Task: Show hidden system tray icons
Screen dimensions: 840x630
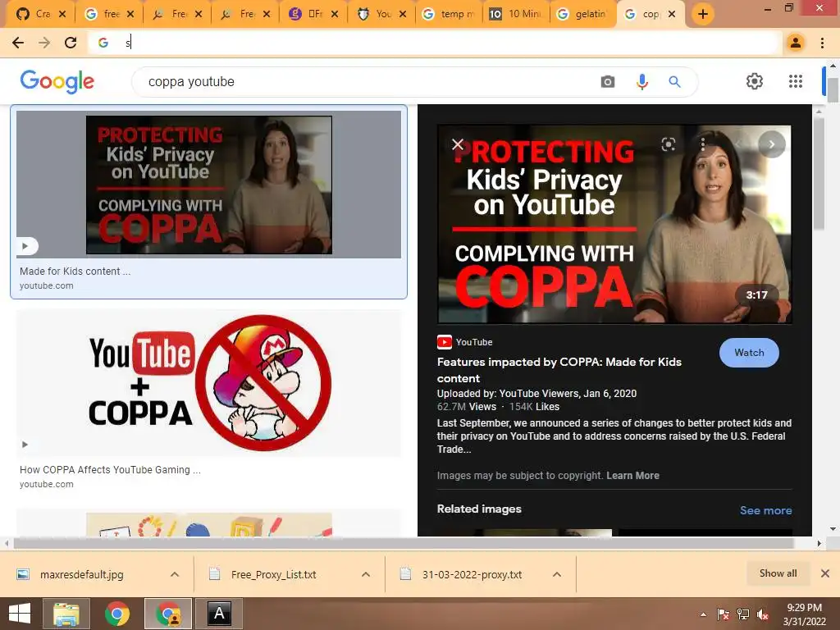Action: point(703,614)
